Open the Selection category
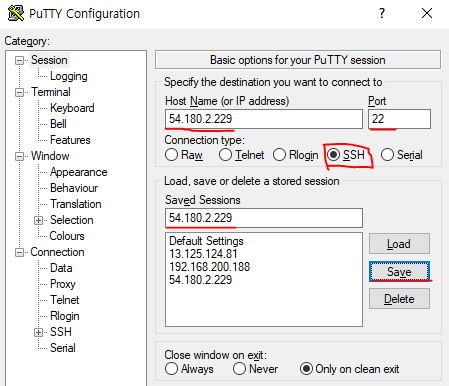 tap(72, 220)
